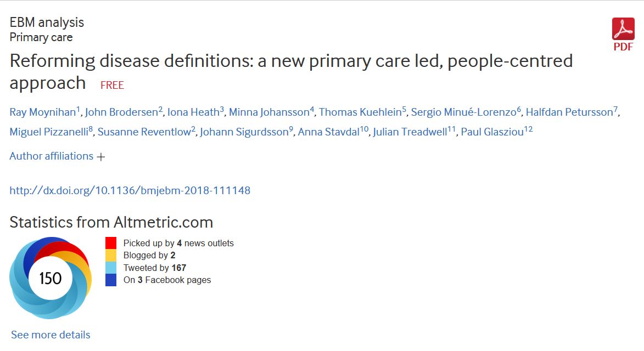The image size is (644, 351).
Task: Select author John Brodersen's name
Action: (x=121, y=112)
